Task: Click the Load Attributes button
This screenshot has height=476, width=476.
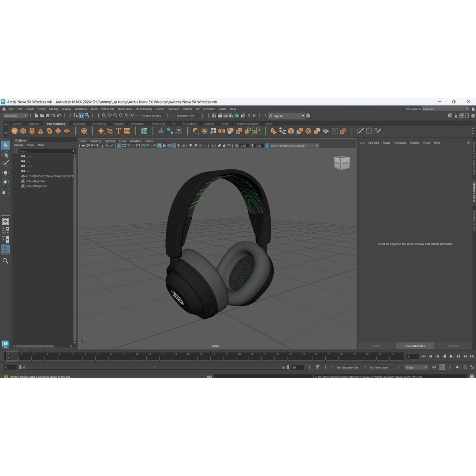Action: pyautogui.click(x=415, y=346)
